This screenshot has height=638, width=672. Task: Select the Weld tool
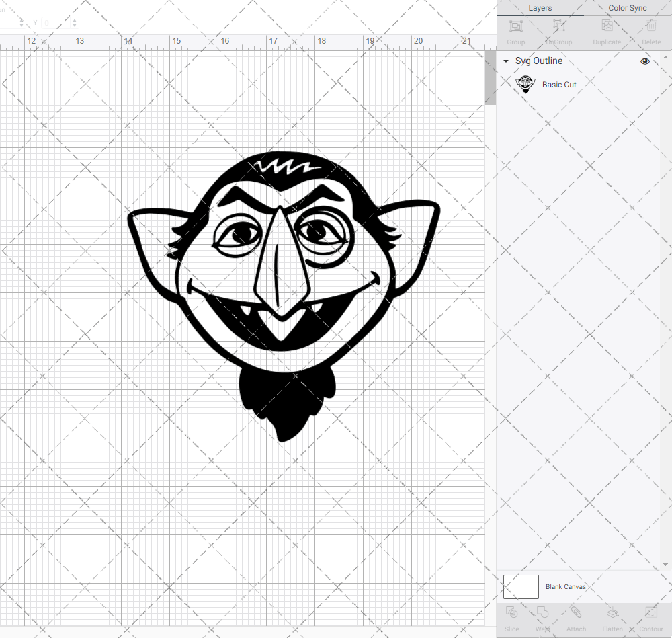[543, 619]
